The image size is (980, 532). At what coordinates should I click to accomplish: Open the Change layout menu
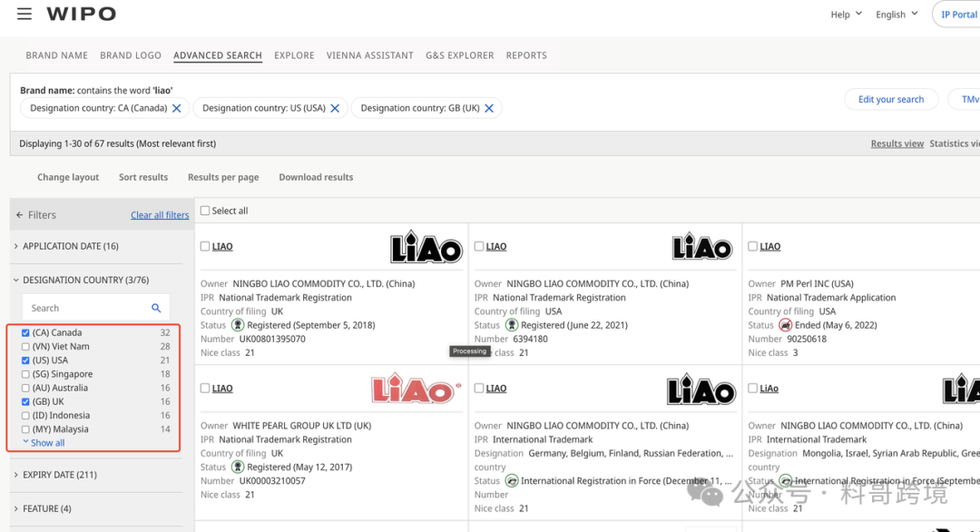[x=68, y=177]
